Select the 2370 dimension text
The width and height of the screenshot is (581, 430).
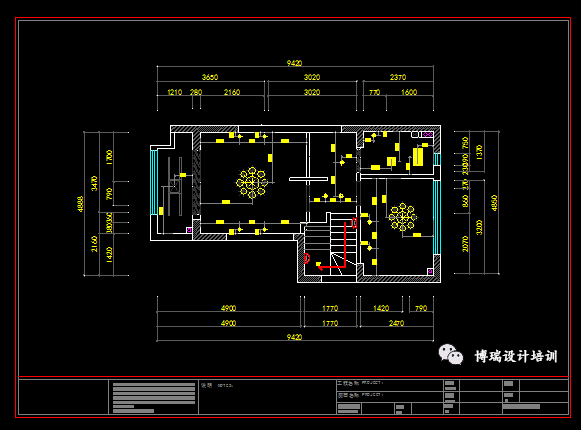click(x=398, y=77)
